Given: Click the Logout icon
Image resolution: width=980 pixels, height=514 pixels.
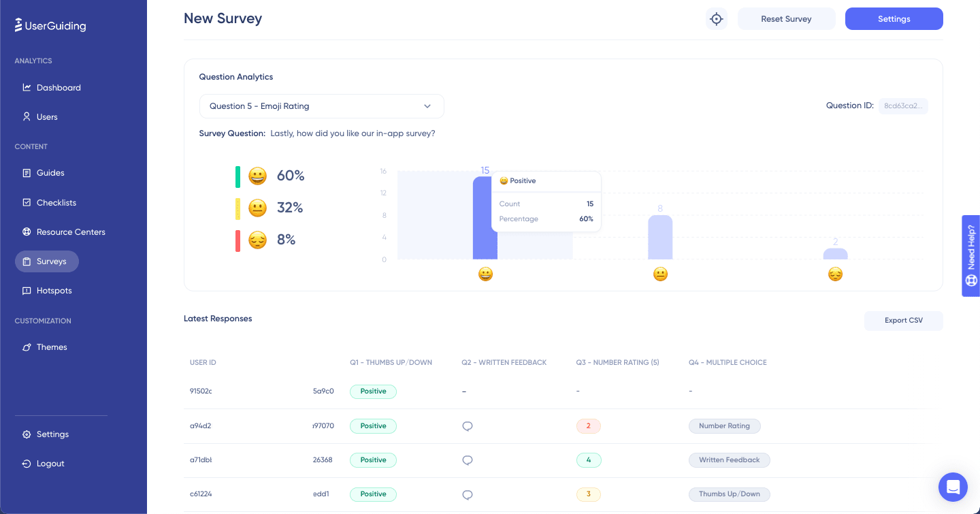Looking at the screenshot, I should click(x=27, y=464).
